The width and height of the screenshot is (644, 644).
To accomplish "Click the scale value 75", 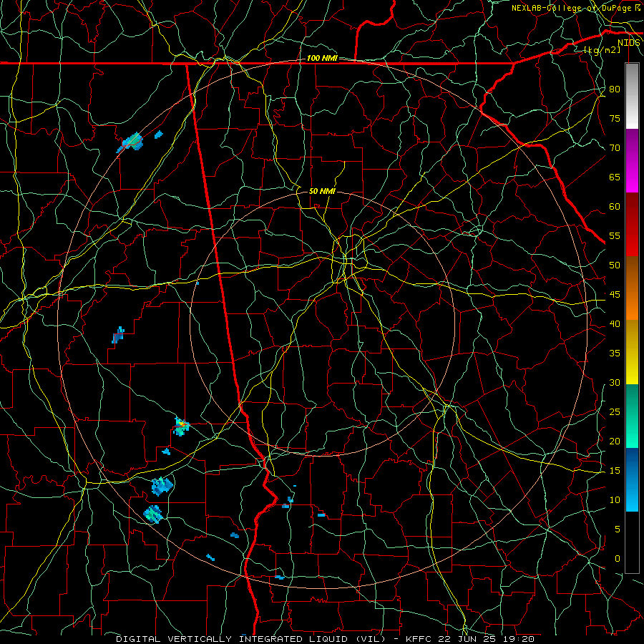I will (x=615, y=119).
